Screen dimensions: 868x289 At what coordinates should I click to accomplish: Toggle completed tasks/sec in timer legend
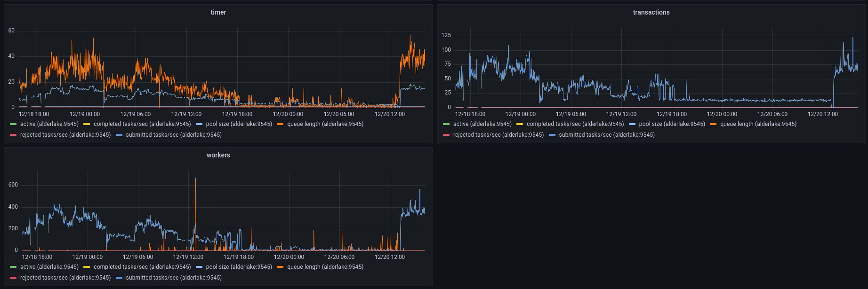coord(142,124)
